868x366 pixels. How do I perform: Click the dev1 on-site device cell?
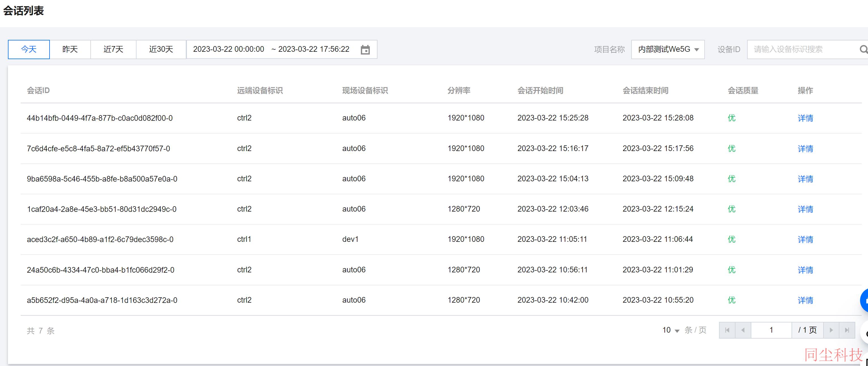[x=350, y=239]
